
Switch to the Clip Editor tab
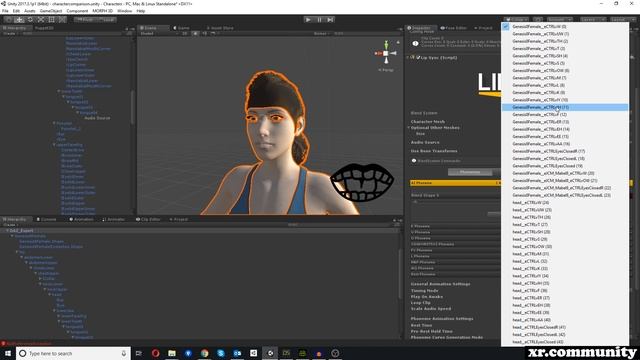(148, 219)
